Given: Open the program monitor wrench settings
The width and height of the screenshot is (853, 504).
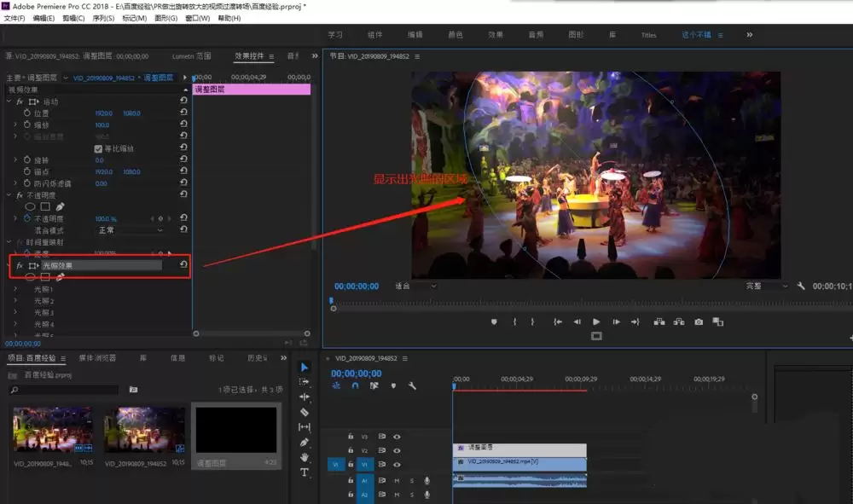Looking at the screenshot, I should 801,286.
